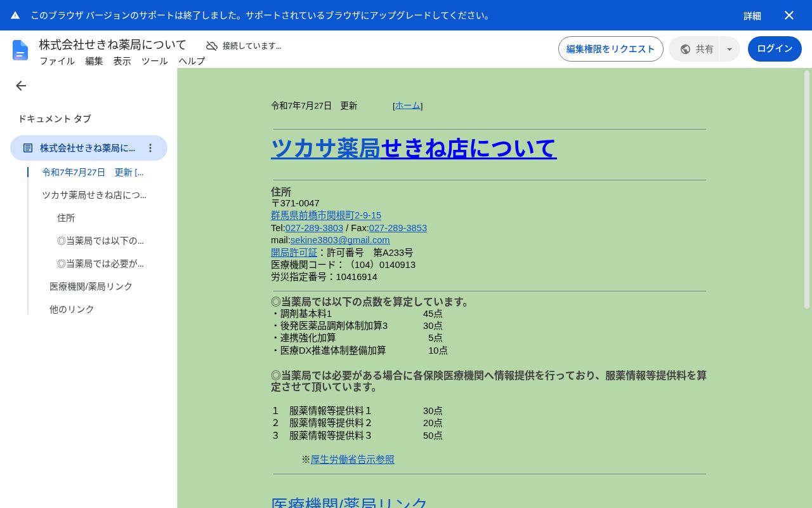812x508 pixels.
Task: Click the document title 株式会社せきね薬局について
Action: 113,44
